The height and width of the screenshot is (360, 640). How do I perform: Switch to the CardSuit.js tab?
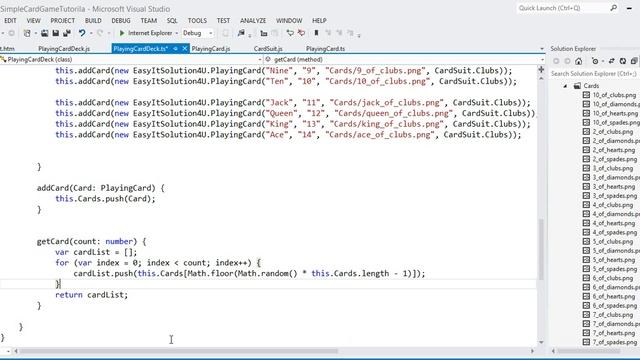point(268,49)
